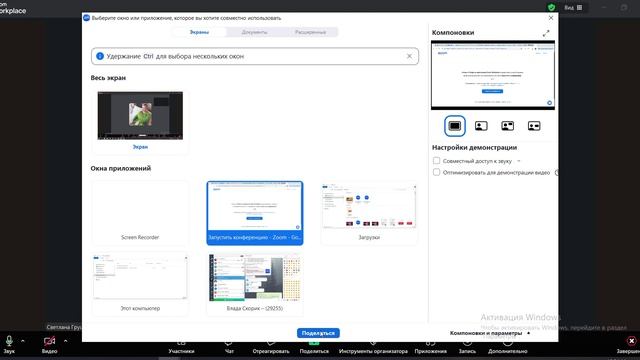Choose layout with content beside speaker on right
The width and height of the screenshot is (640, 360).
click(534, 126)
